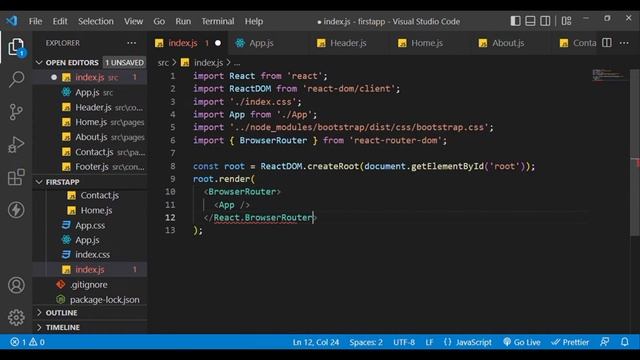The width and height of the screenshot is (640, 360).
Task: Open Customize Layout icon in title bar
Action: tap(566, 21)
